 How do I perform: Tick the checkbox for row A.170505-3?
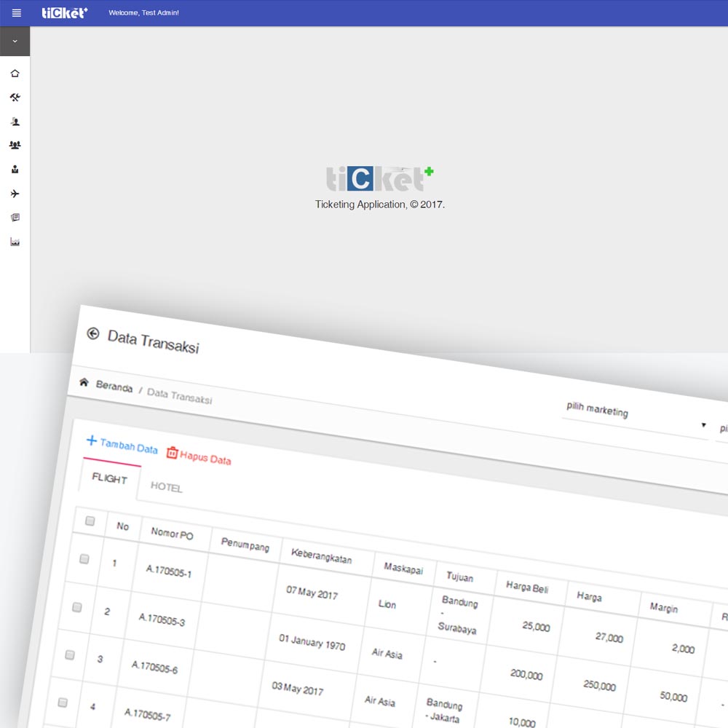(x=77, y=607)
